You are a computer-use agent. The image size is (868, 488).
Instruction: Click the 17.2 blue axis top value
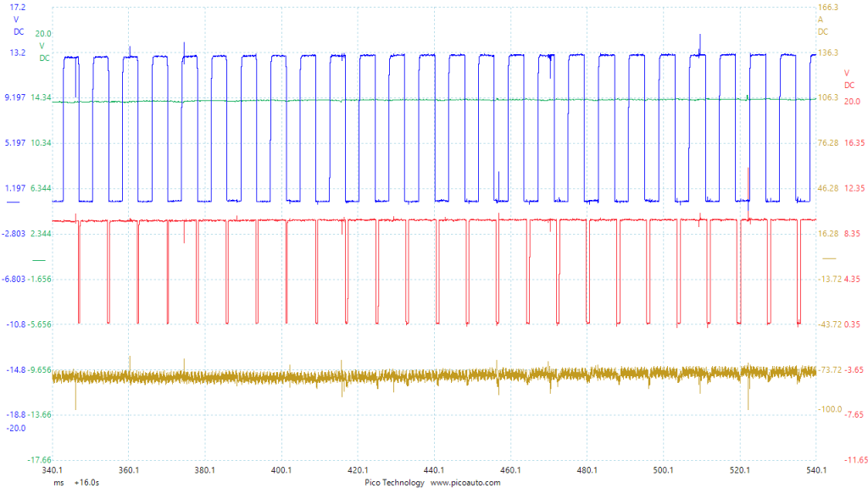click(x=17, y=7)
